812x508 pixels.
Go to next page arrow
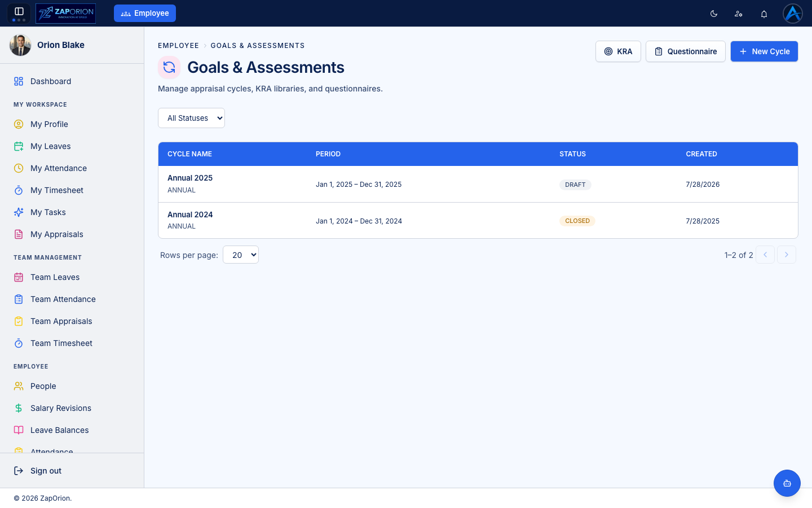click(787, 255)
